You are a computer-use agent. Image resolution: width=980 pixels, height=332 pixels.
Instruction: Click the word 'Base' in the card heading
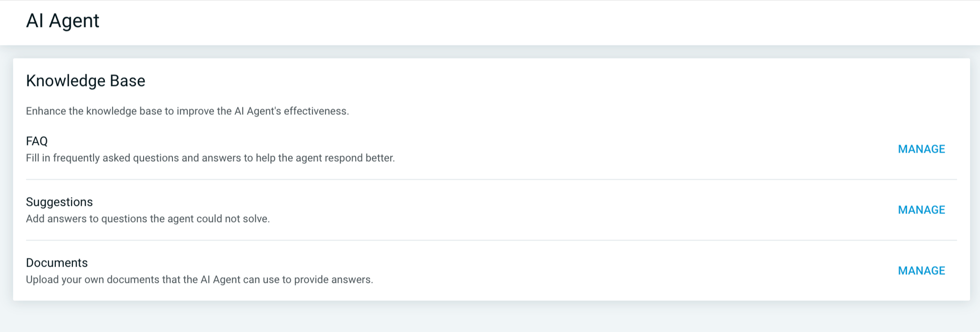click(x=127, y=81)
